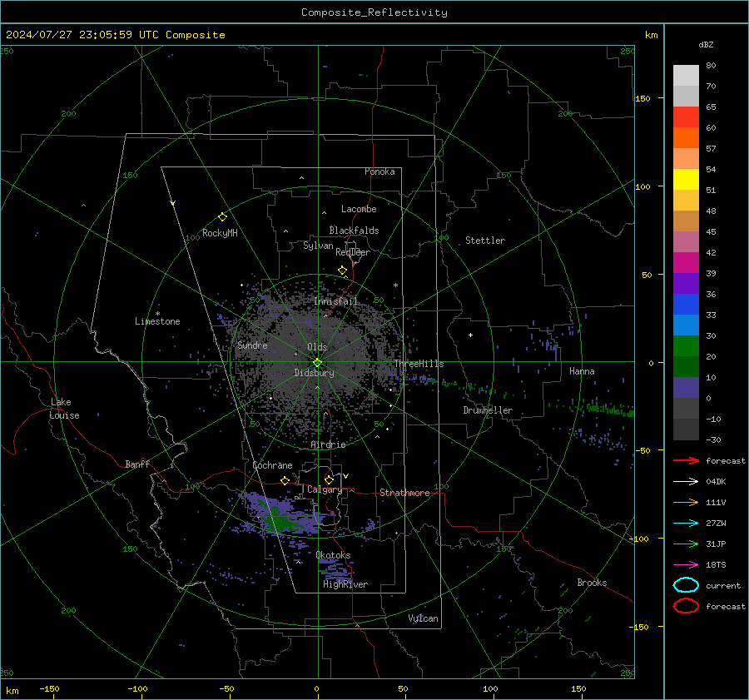Click the Limestone label on map
Screen dimensions: 749x700
click(157, 321)
